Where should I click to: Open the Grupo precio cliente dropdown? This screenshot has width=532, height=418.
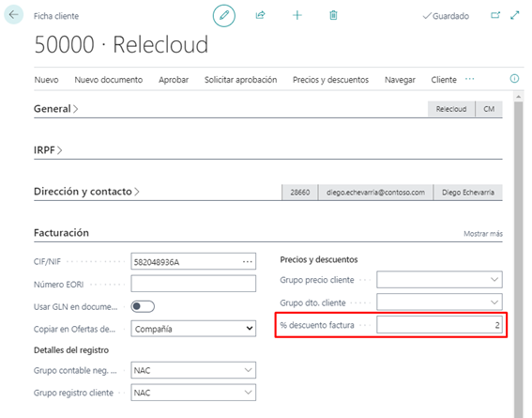click(x=439, y=280)
